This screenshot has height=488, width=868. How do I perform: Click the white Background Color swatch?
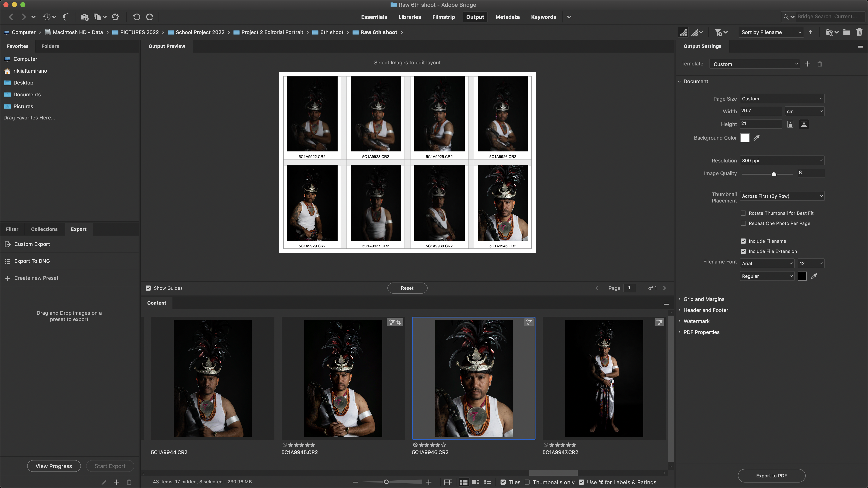(744, 138)
